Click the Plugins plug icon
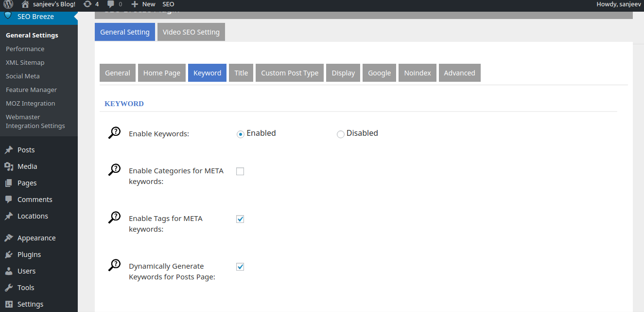The height and width of the screenshot is (312, 644). tap(8, 255)
